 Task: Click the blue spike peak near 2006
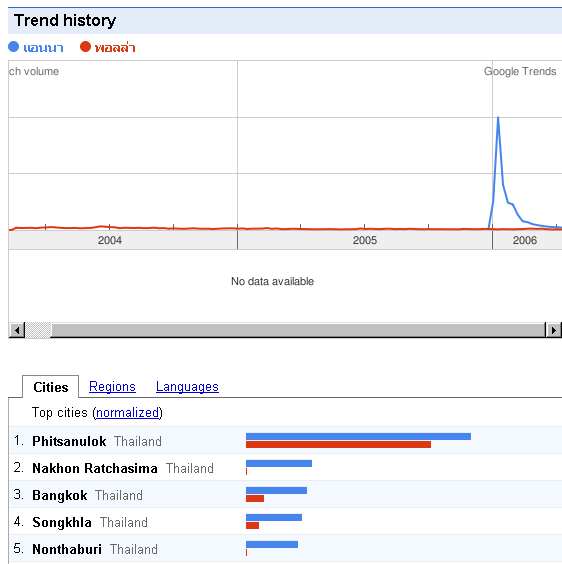(x=498, y=118)
